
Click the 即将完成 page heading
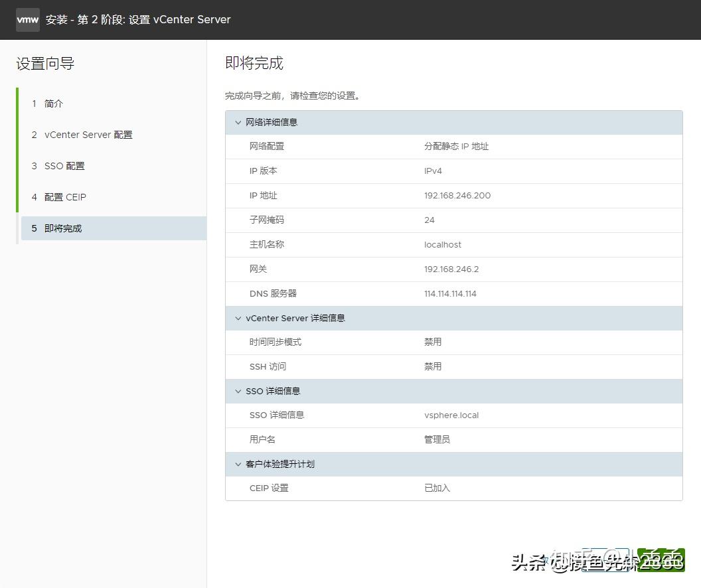[x=254, y=63]
